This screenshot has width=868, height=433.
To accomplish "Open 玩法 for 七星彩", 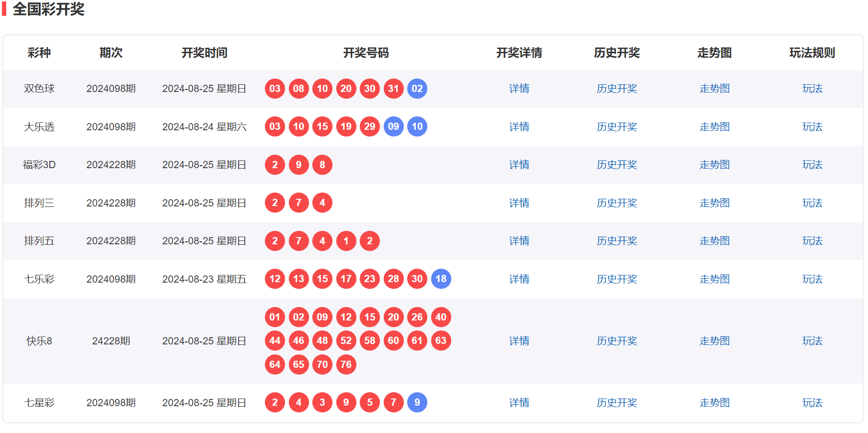I will click(812, 403).
